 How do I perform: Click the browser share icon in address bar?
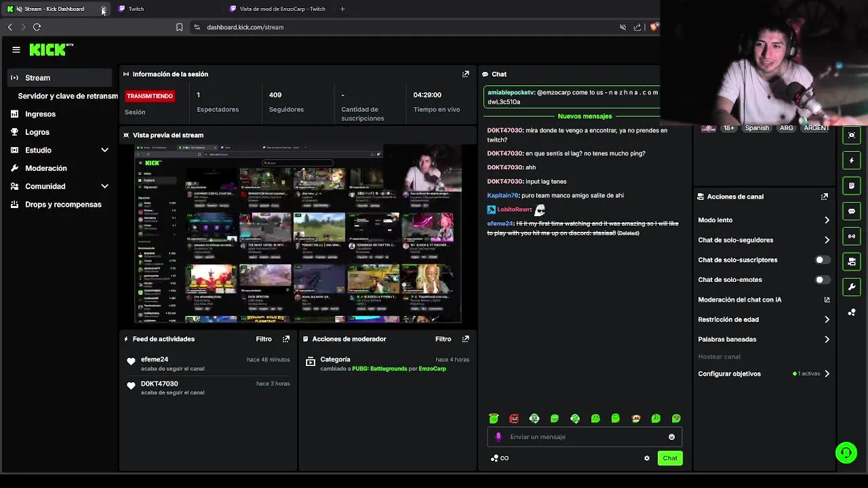coord(637,27)
